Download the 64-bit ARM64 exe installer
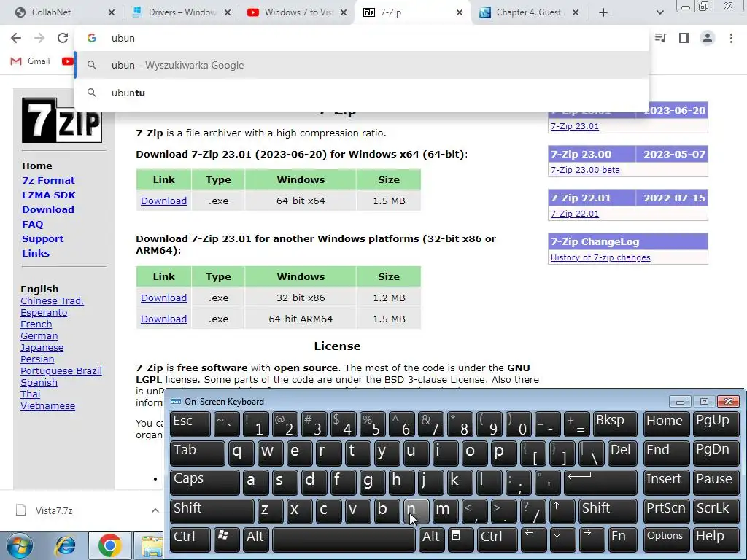The image size is (747, 560). [163, 319]
